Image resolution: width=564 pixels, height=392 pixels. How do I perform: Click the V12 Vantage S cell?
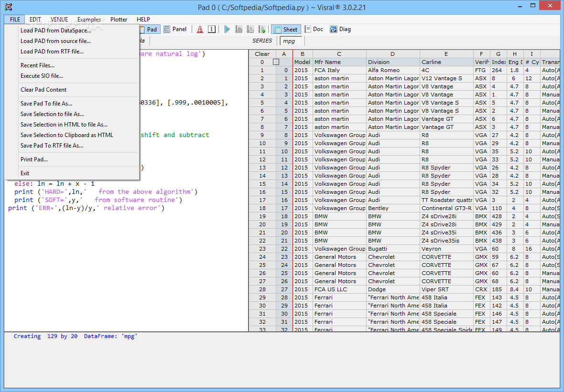pos(446,78)
